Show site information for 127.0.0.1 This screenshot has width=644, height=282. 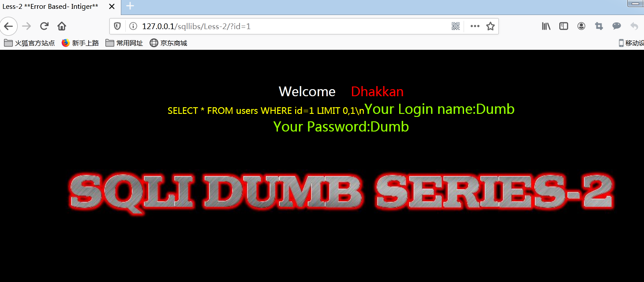tap(133, 26)
